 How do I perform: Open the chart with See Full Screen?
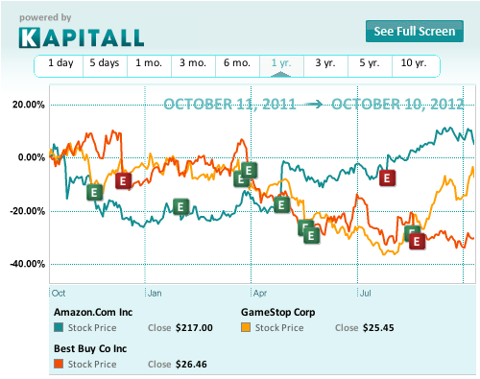click(x=414, y=31)
